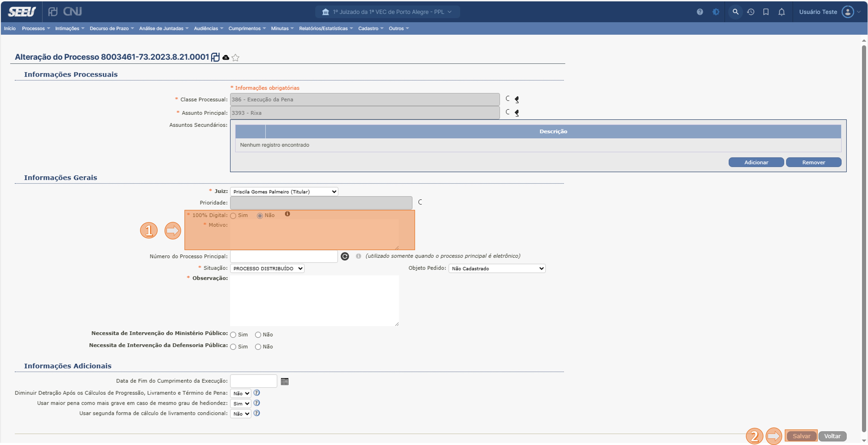Screen dimensions: 868x445
Task: Click the lookup icon beside Prioridade
Action: tap(420, 202)
